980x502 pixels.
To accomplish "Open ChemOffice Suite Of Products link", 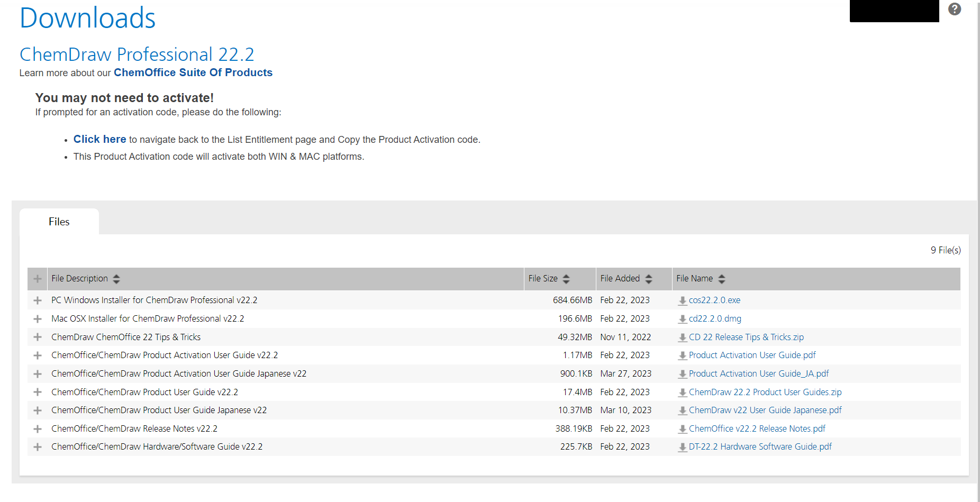I will 193,72.
